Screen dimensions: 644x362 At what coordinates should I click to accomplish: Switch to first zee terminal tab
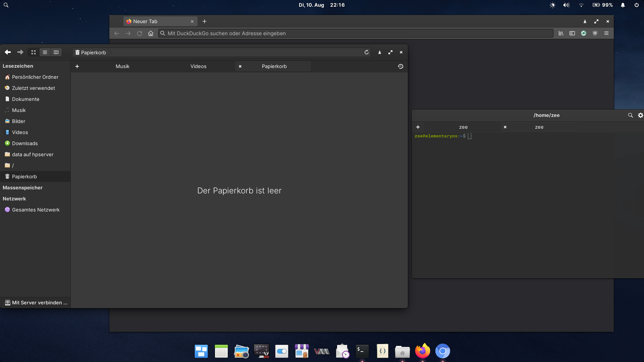[x=463, y=127]
